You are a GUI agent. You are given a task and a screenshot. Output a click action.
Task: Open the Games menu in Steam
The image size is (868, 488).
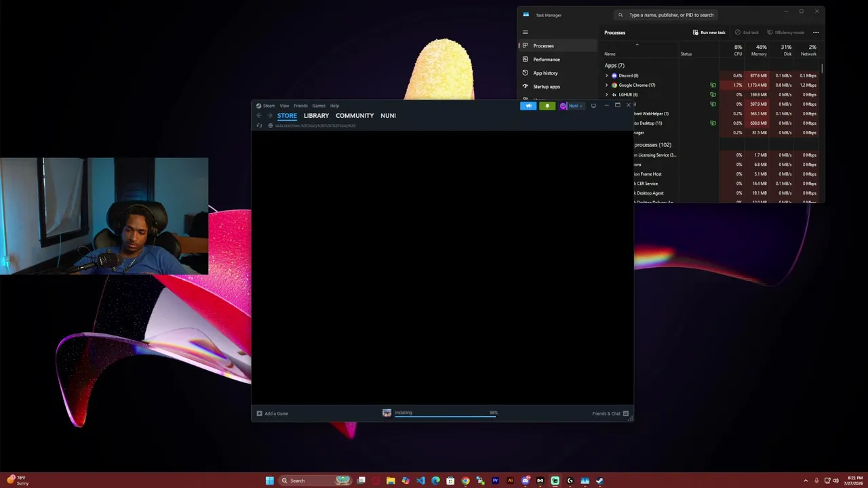[319, 106]
